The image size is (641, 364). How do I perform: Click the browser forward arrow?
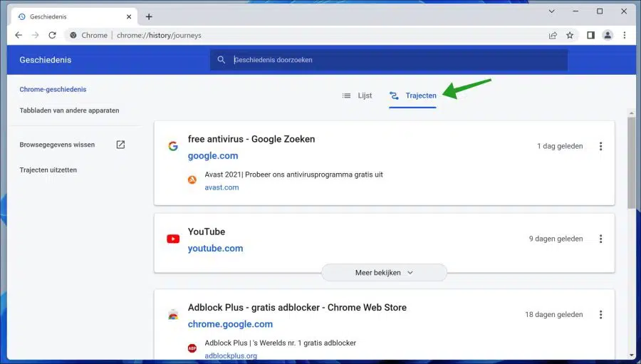[x=35, y=35]
